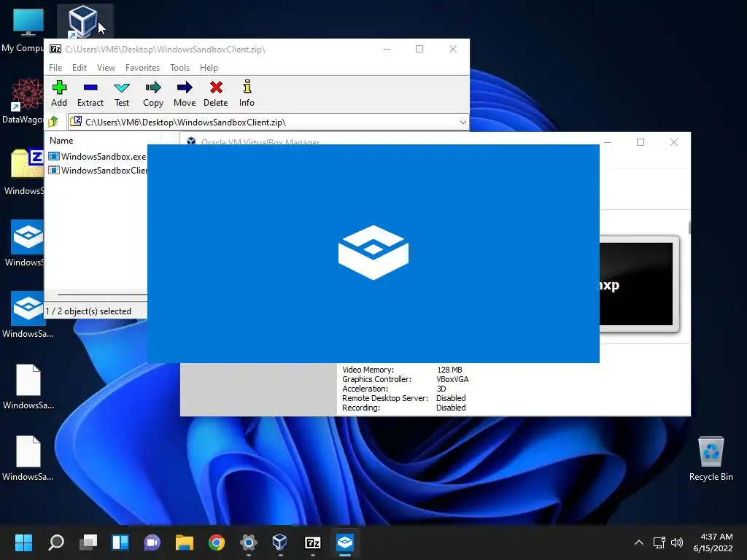Viewport: 747px width, 560px height.
Task: Maximize the VirtualBox Manager window
Action: (640, 142)
